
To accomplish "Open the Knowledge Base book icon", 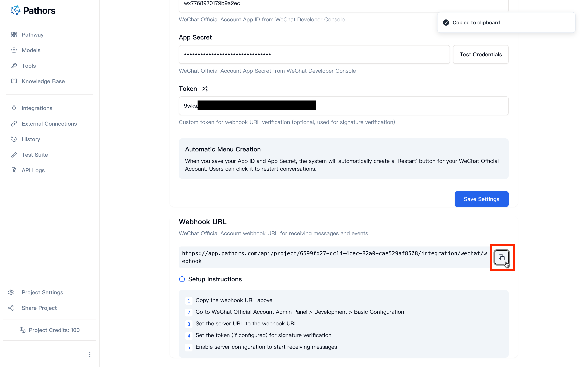I will (14, 81).
